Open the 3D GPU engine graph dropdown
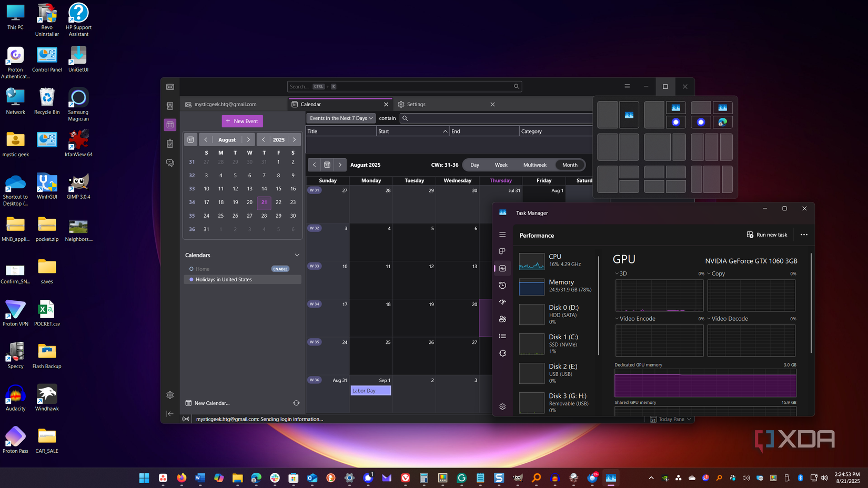This screenshot has height=488, width=868. pos(617,273)
